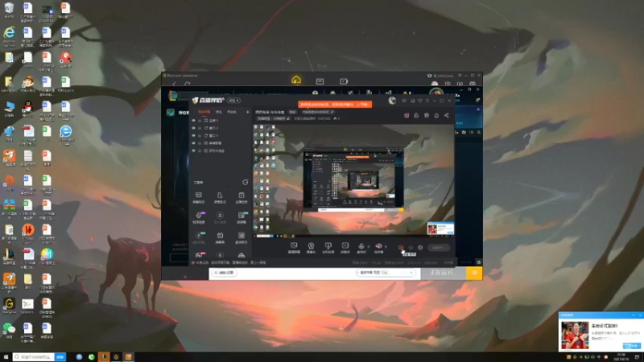
Task: Click the eye preview icon beside record button
Action: coord(411,248)
